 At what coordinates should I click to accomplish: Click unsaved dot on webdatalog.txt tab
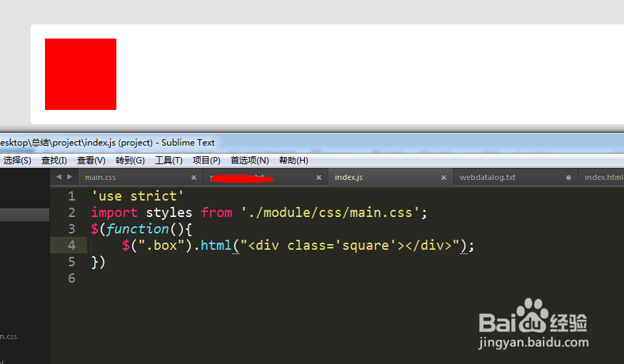click(x=569, y=178)
